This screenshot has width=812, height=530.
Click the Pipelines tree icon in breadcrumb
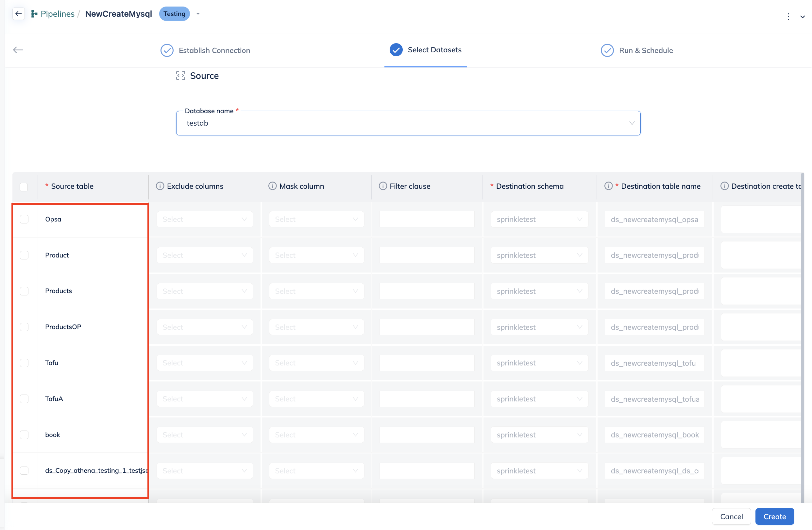(34, 14)
